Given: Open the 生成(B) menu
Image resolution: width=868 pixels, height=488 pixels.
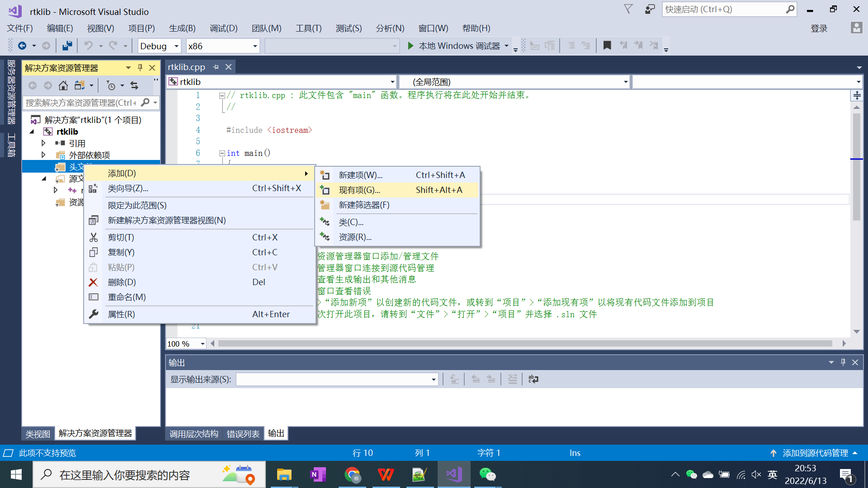Looking at the screenshot, I should (x=182, y=28).
